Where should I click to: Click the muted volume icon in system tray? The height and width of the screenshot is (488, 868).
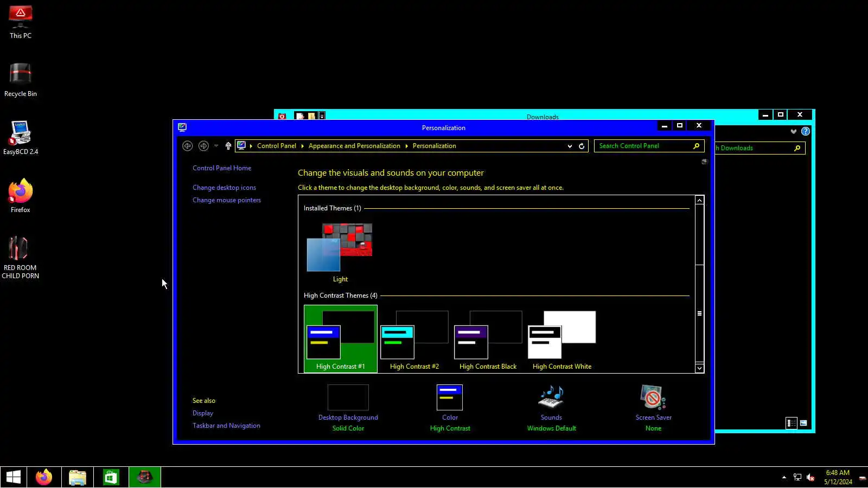(x=810, y=477)
